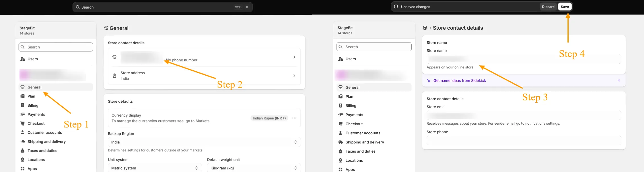Click store icon beside the General heading
Viewport: 644px width, 172px height.
coord(106,28)
